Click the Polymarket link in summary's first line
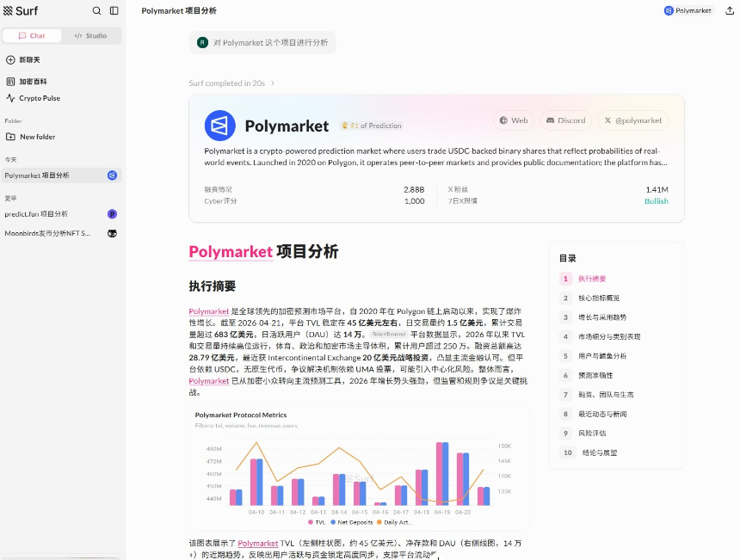The height and width of the screenshot is (560, 740). pyautogui.click(x=208, y=311)
